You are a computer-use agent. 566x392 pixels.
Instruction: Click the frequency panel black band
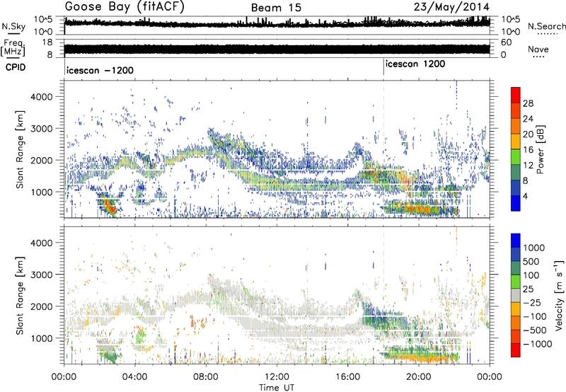point(277,50)
